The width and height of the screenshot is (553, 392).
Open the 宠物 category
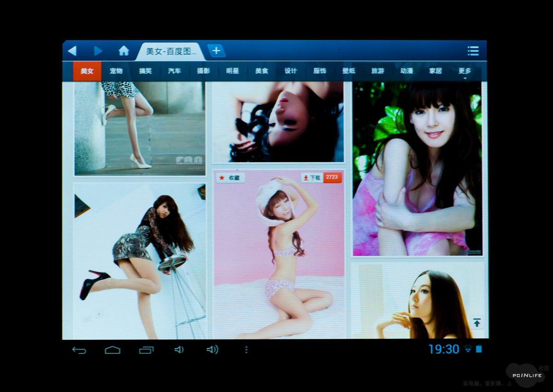116,71
